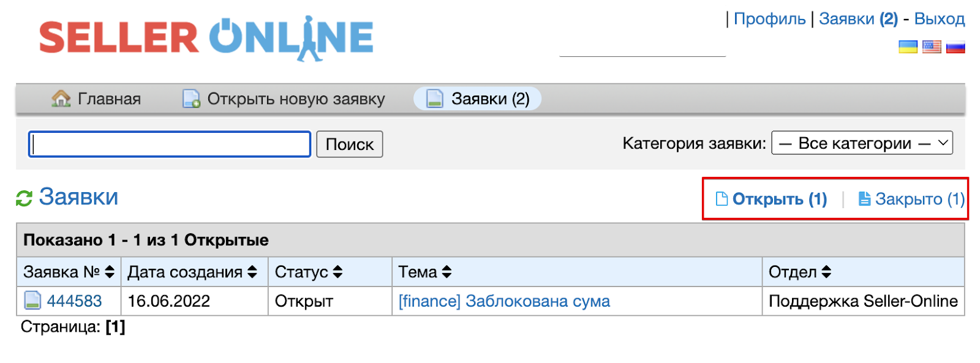This screenshot has height=363, width=980.
Task: Sort by Заявка № column arrows
Action: click(110, 272)
